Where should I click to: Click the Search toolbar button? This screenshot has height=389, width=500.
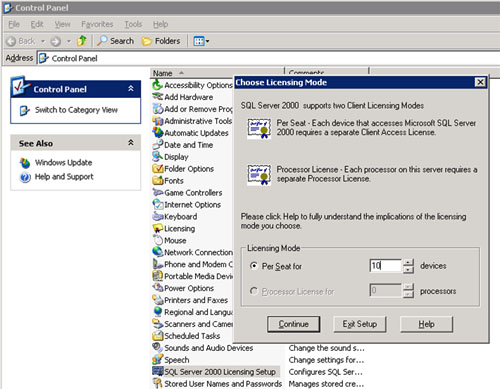tap(115, 41)
